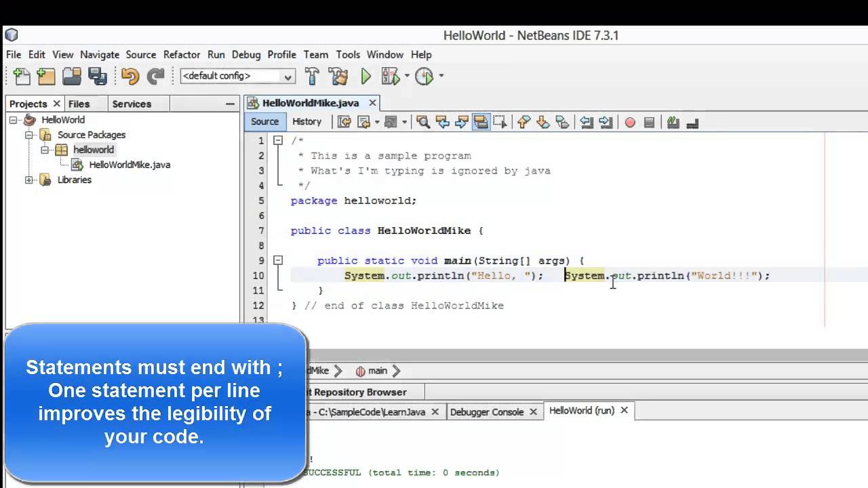
Task: Click the Save All toolbar icon
Action: (97, 77)
